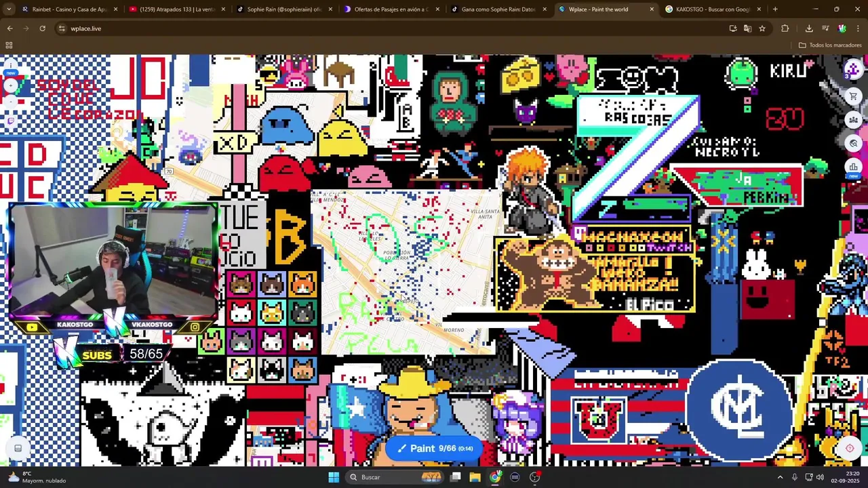Click the locate-me target icon bottom right
Image resolution: width=868 pixels, height=488 pixels.
pos(849,448)
